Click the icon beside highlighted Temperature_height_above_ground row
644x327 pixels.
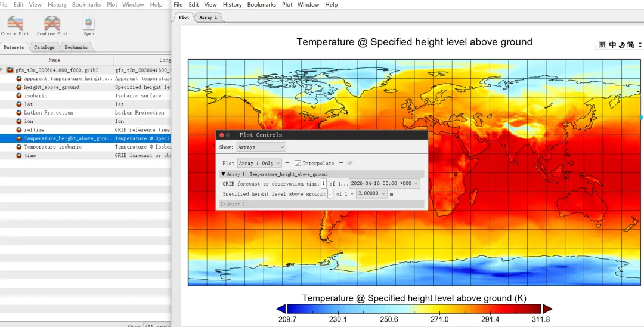[x=19, y=138]
